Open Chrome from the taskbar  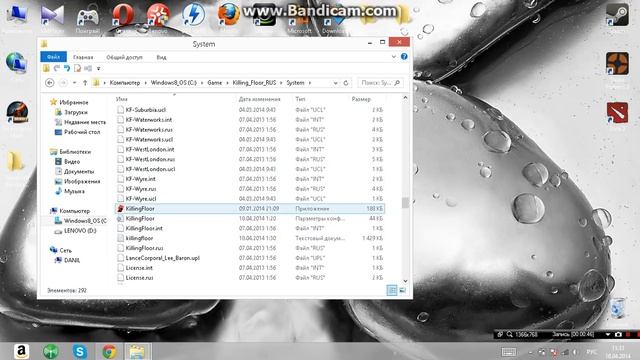[x=109, y=351]
